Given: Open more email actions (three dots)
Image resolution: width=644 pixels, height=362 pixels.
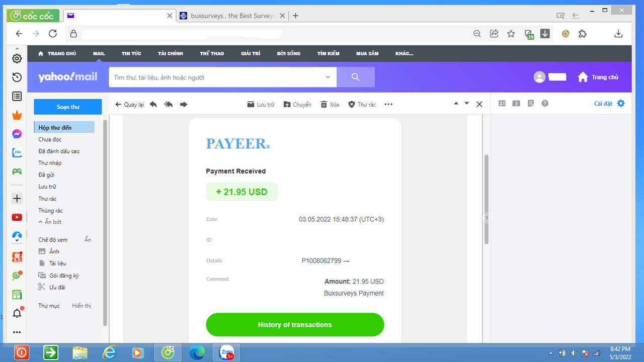Looking at the screenshot, I should pyautogui.click(x=388, y=105).
